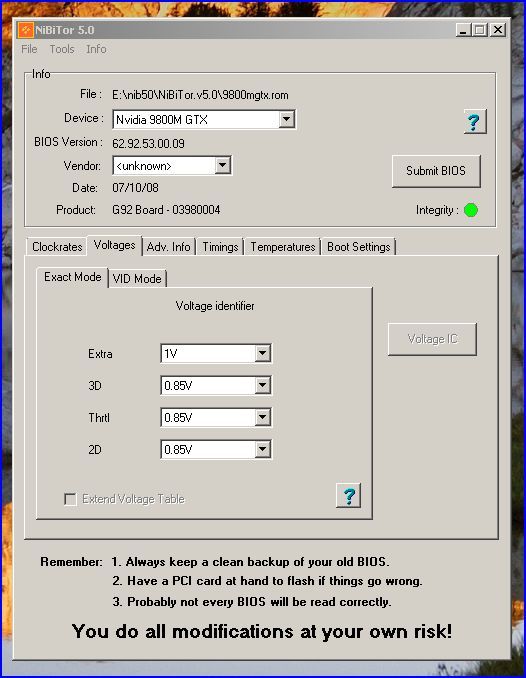Minimize the NiBiTor window

463,30
